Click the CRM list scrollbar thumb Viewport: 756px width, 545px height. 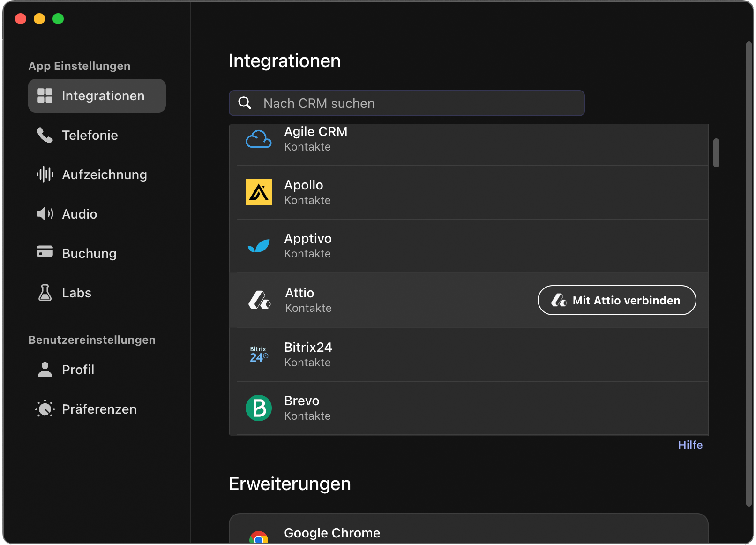click(716, 153)
